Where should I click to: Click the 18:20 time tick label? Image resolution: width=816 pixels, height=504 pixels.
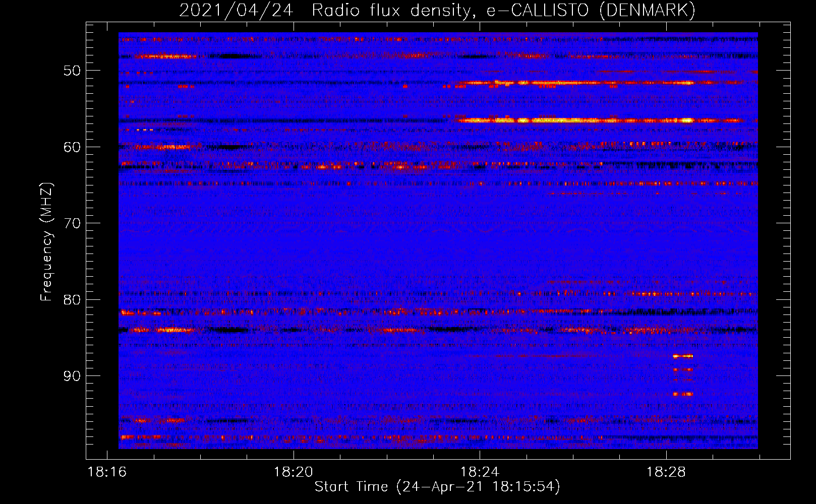click(294, 472)
